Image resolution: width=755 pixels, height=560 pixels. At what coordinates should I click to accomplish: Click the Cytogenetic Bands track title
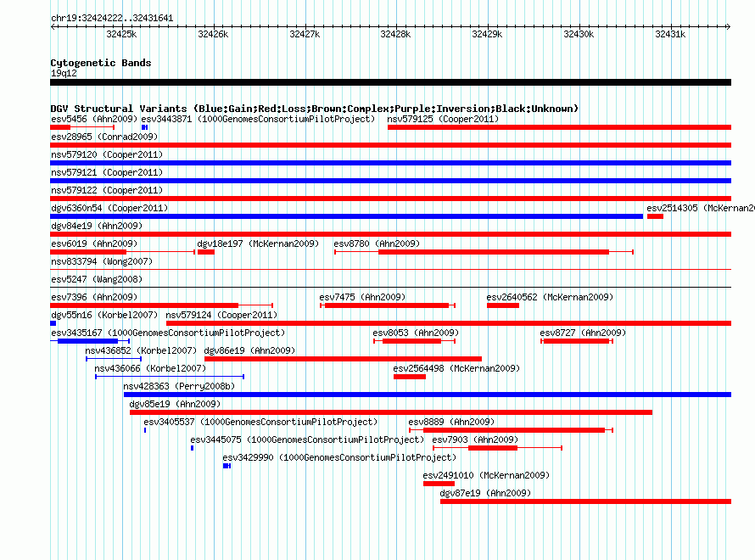pyautogui.click(x=101, y=63)
